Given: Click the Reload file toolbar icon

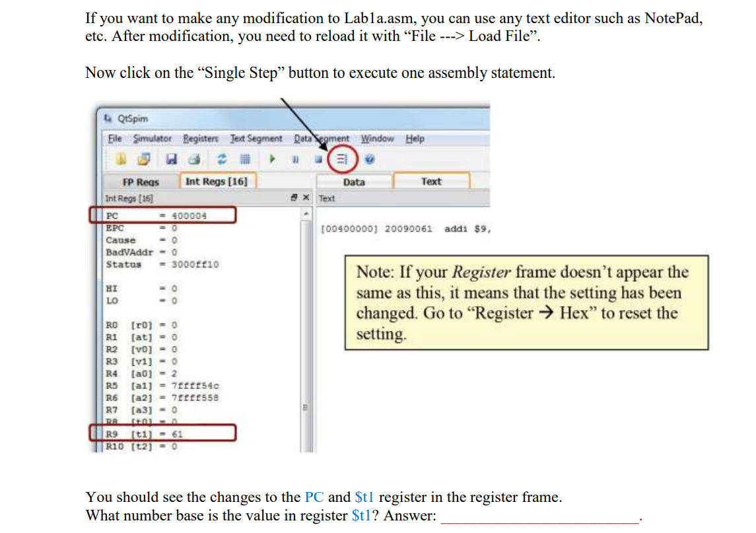Looking at the screenshot, I should (120, 159).
